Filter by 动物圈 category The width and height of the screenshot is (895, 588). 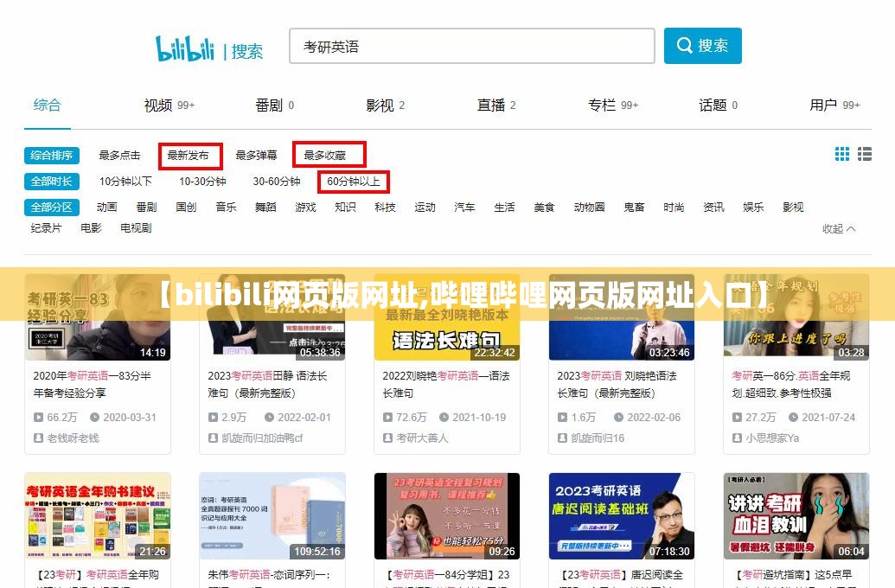[x=589, y=208]
